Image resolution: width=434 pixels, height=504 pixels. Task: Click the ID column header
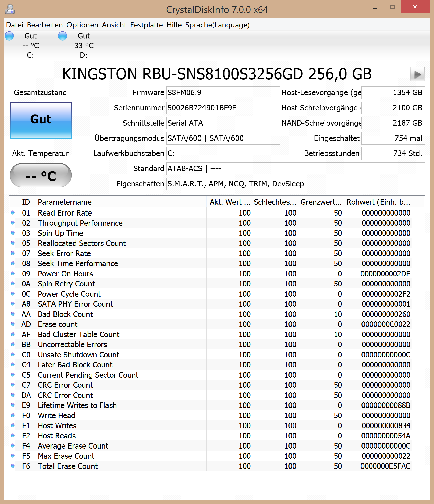tap(26, 202)
